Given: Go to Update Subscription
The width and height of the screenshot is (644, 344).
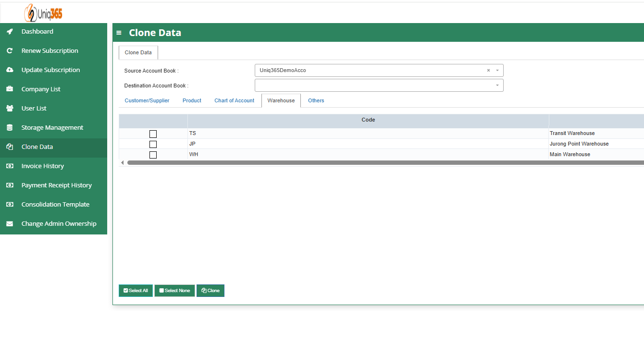Looking at the screenshot, I should click(x=53, y=70).
